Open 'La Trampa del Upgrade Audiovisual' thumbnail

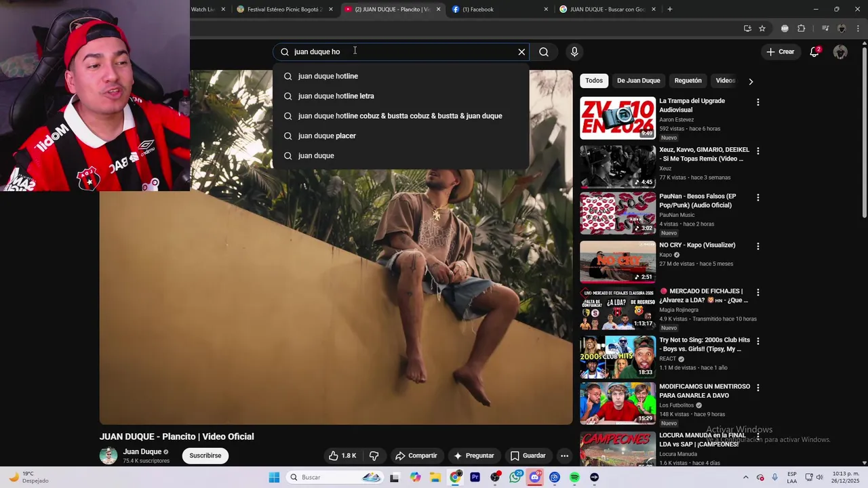[x=618, y=118]
